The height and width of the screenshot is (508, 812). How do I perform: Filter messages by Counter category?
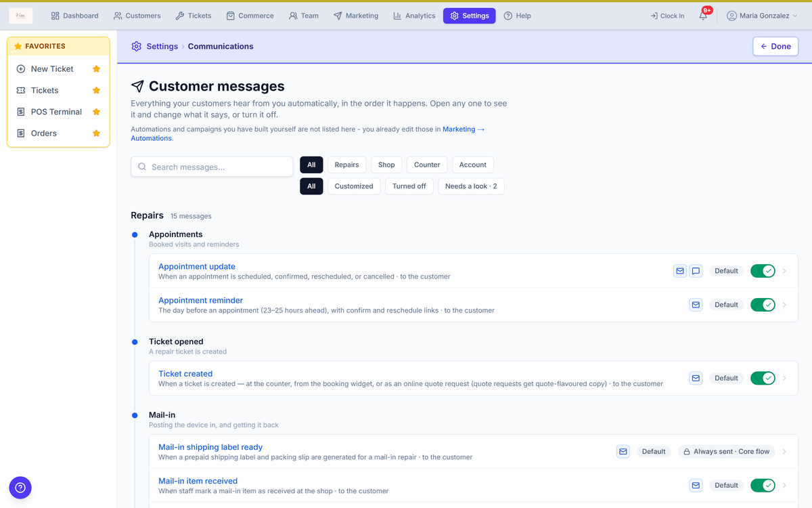(x=427, y=165)
